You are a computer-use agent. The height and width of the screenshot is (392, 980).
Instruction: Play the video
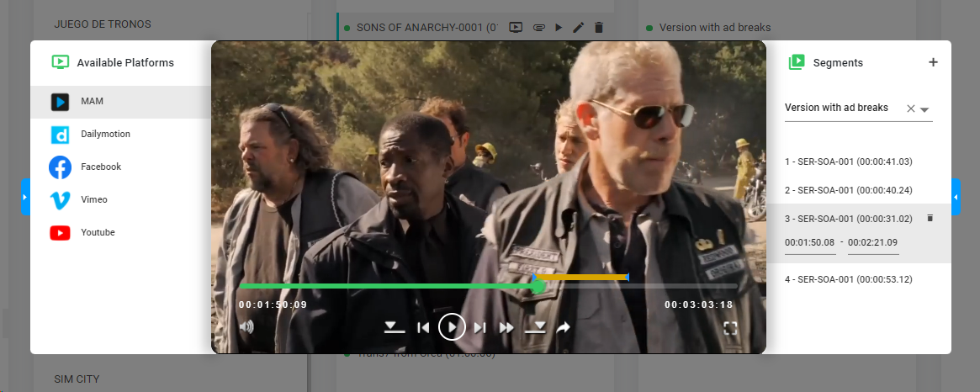(452, 326)
